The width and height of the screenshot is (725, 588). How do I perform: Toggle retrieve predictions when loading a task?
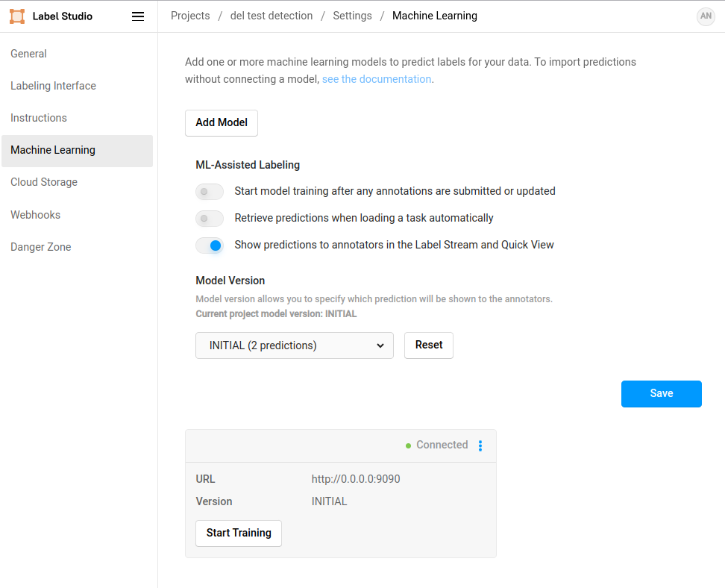[210, 219]
